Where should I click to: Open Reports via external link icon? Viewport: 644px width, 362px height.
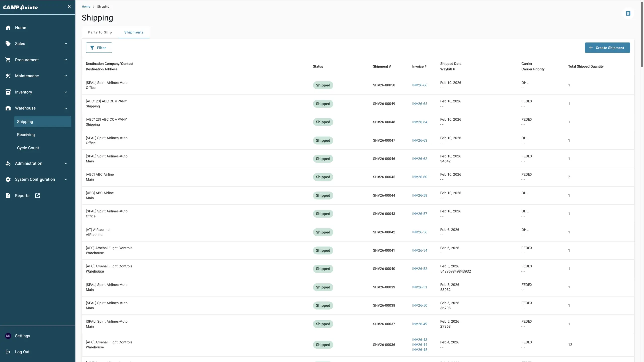tap(37, 196)
